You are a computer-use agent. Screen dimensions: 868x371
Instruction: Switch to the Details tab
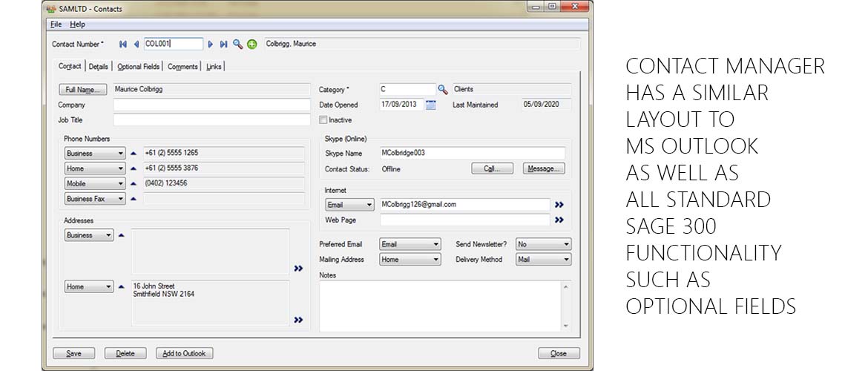point(99,67)
